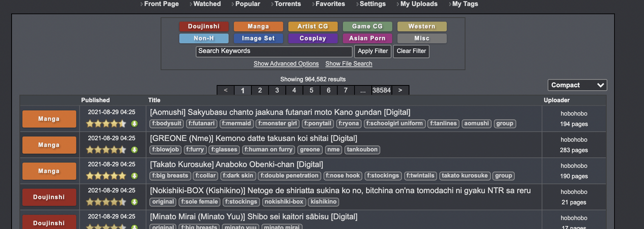The image size is (644, 229).
Task: Toggle the Doujinshi category filter
Action: point(204,27)
